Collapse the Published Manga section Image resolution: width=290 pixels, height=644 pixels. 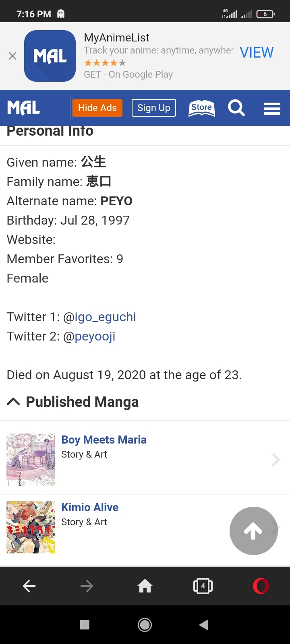(13, 402)
